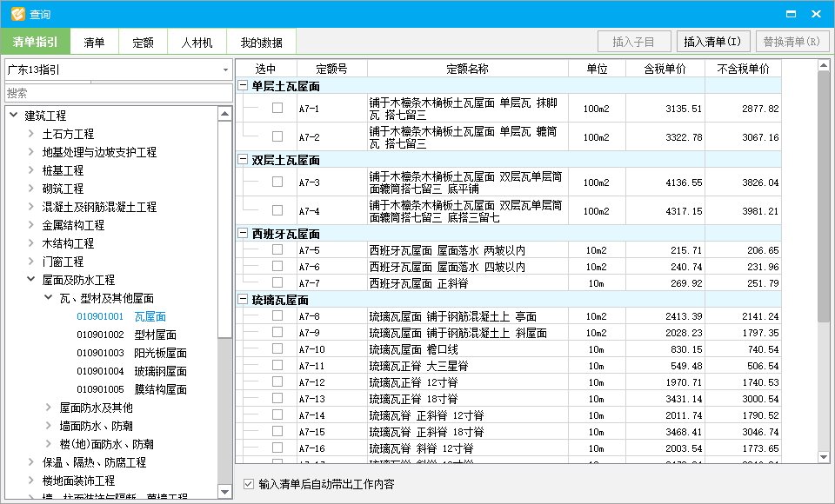Select tree item 010901004 玻璃钢屋面
This screenshot has width=835, height=504.
pyautogui.click(x=131, y=371)
